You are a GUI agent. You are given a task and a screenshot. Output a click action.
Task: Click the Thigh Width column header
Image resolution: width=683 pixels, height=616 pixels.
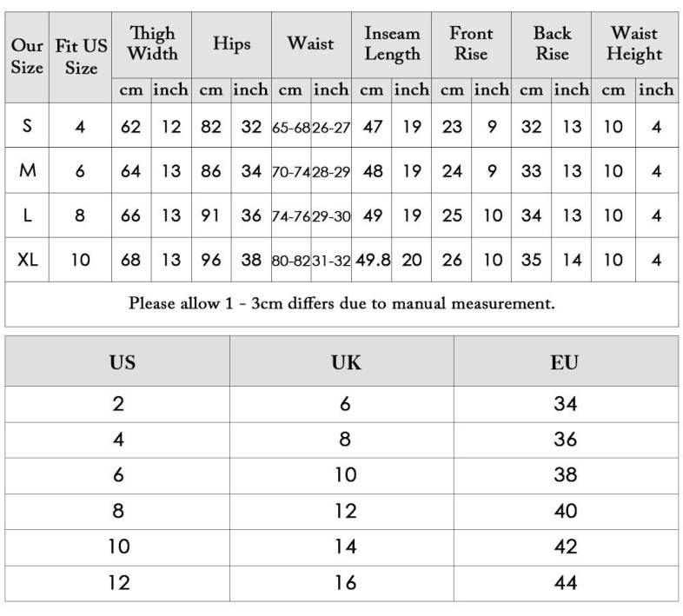(151, 44)
